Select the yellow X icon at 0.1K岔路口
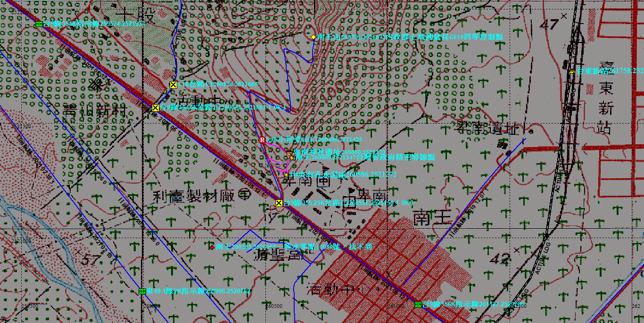The height and width of the screenshot is (323, 644). coord(173,85)
